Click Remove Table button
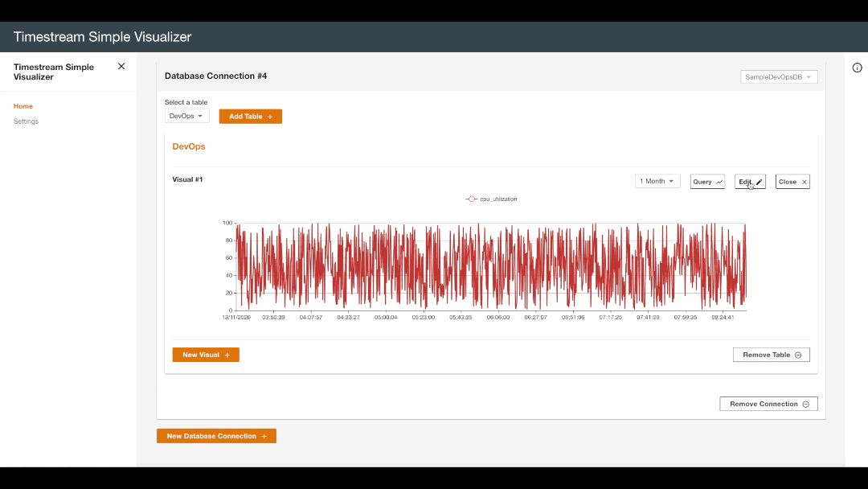The image size is (868, 489). (771, 355)
